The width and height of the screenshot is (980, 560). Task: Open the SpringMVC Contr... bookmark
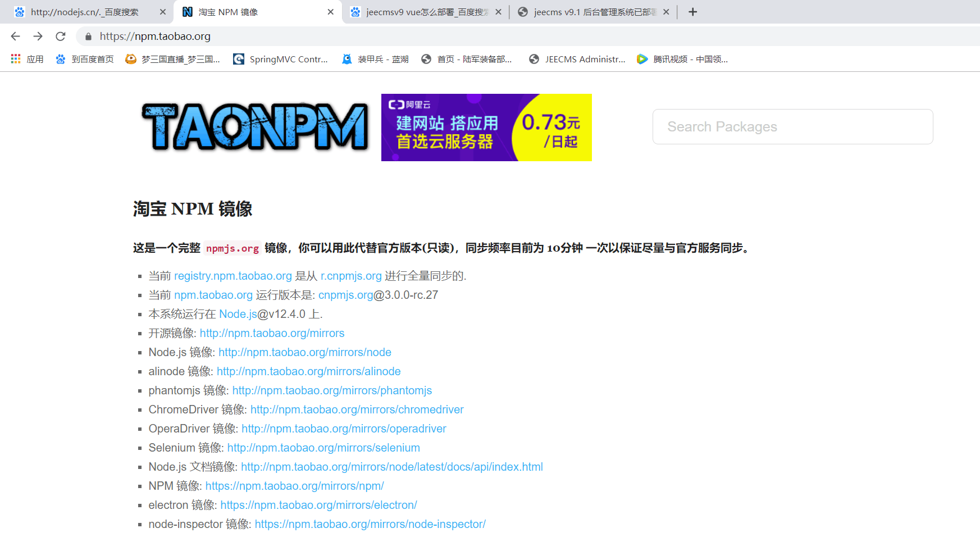pyautogui.click(x=280, y=59)
